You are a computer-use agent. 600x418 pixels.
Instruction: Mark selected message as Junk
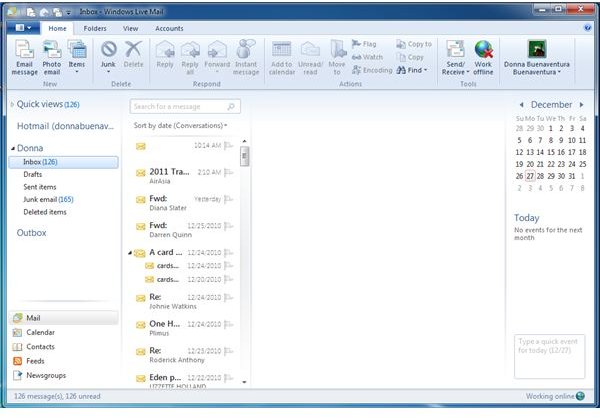[x=108, y=57]
